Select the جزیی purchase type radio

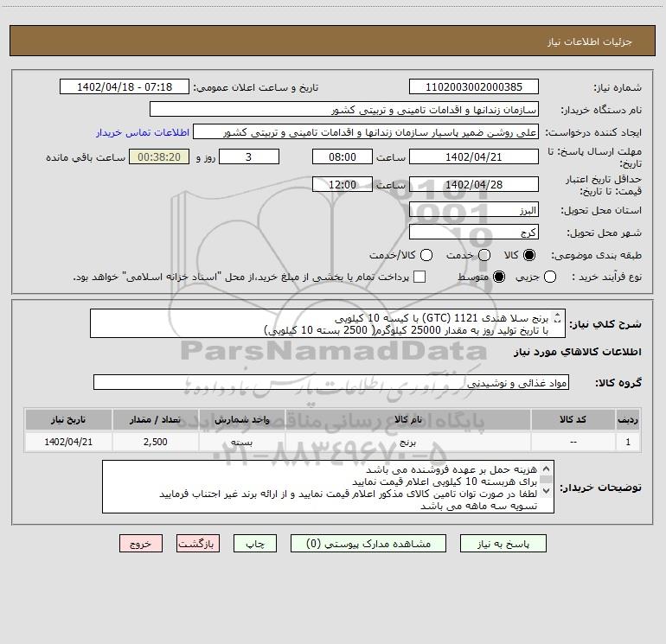point(549,277)
